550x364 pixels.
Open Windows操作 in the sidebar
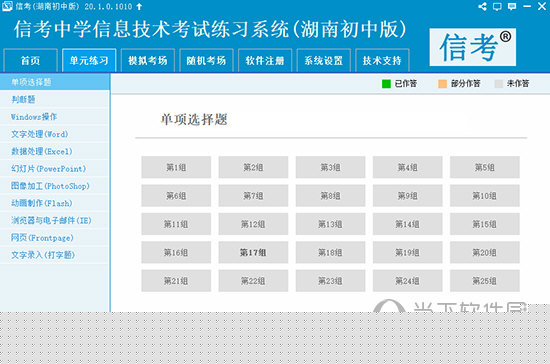pos(55,116)
